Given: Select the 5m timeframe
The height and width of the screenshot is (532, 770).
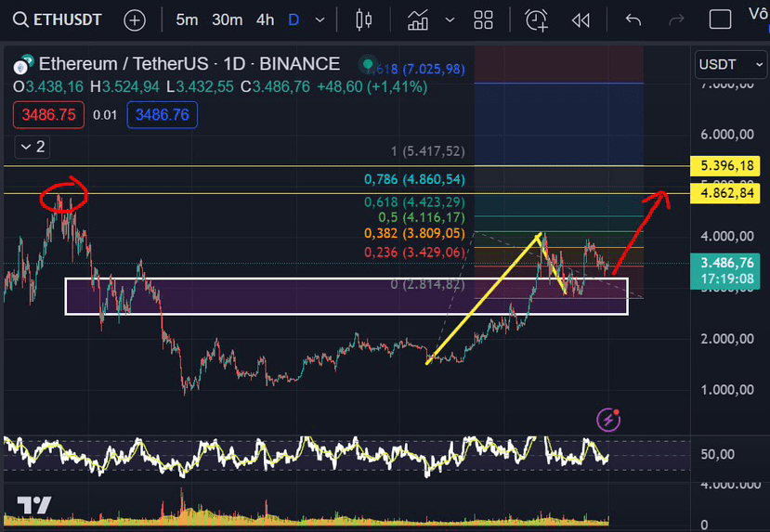Looking at the screenshot, I should click(187, 20).
